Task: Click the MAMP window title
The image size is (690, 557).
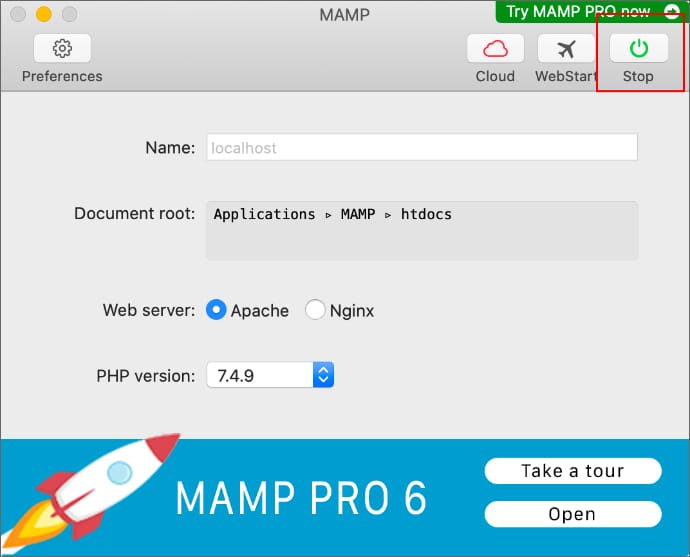Action: pos(344,15)
